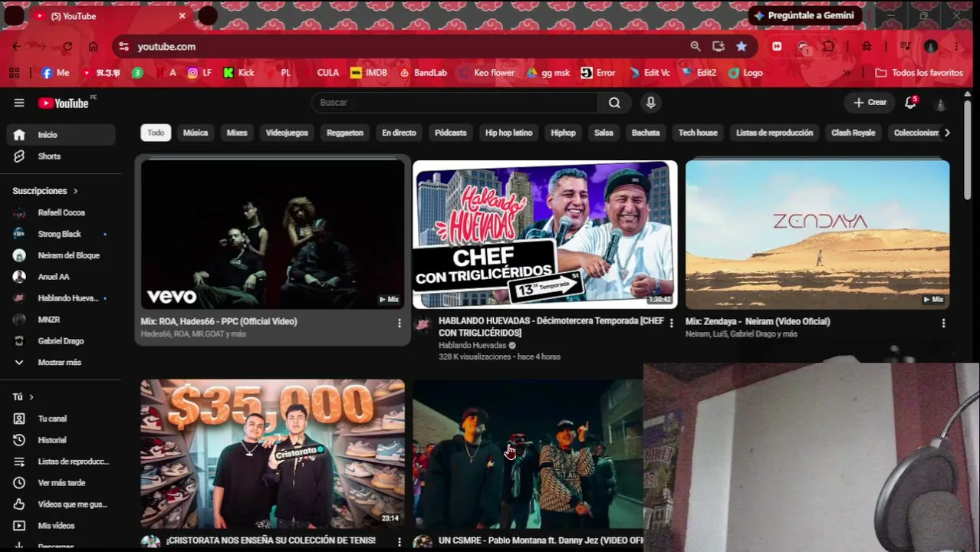
Task: Open options menu for Hablando Huevadas video
Action: 671,324
